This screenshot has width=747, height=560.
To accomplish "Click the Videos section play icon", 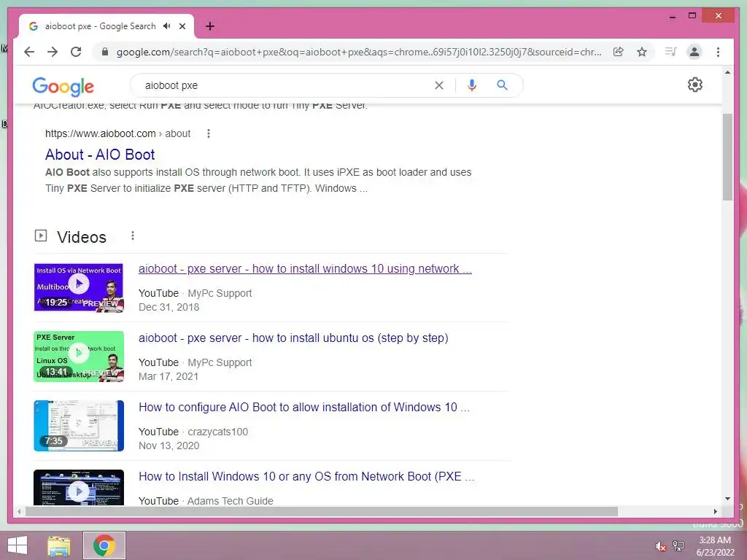I will [x=41, y=236].
